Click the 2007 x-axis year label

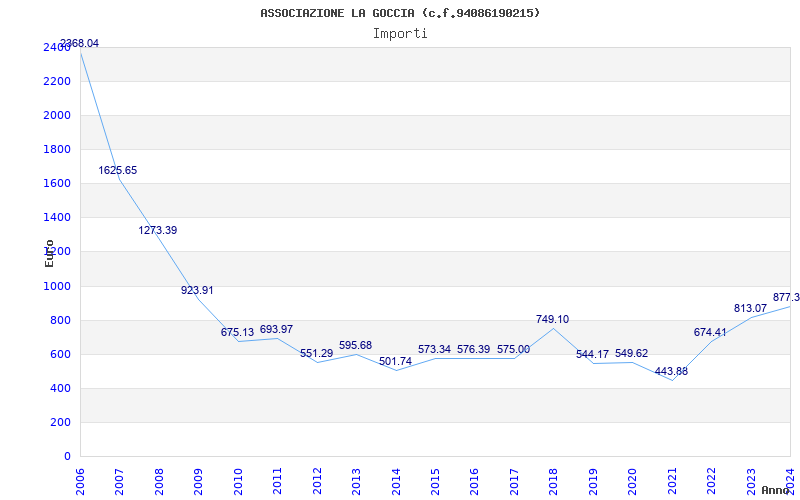pos(120,480)
